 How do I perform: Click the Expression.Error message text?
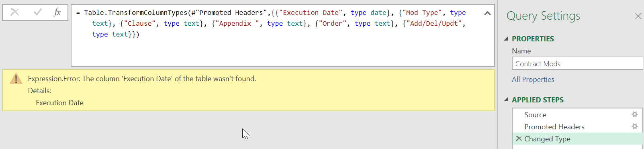pos(142,79)
